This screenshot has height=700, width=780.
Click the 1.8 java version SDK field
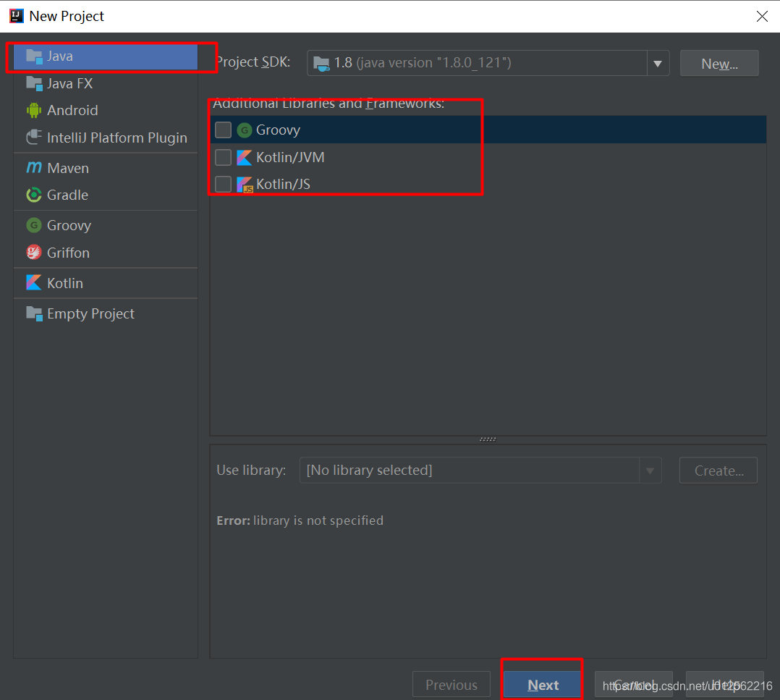point(488,63)
